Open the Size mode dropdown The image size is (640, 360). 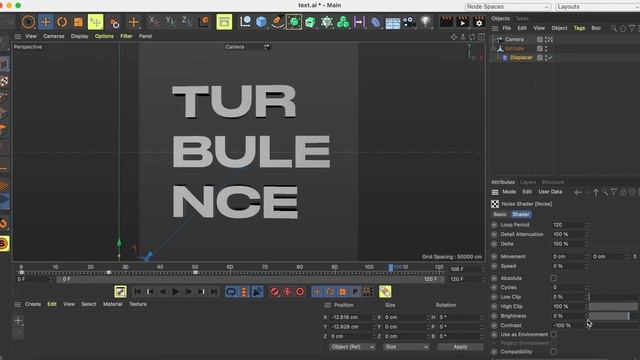pos(406,347)
